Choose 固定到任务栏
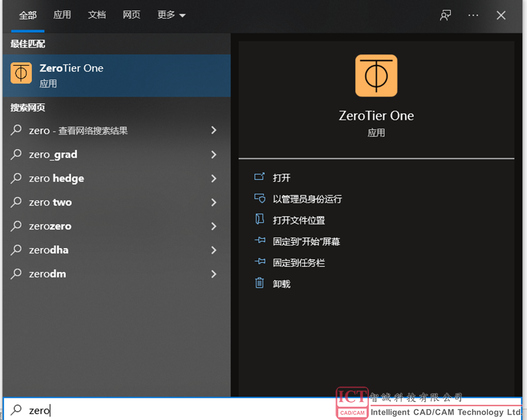Image resolution: width=527 pixels, height=420 pixels. (299, 263)
